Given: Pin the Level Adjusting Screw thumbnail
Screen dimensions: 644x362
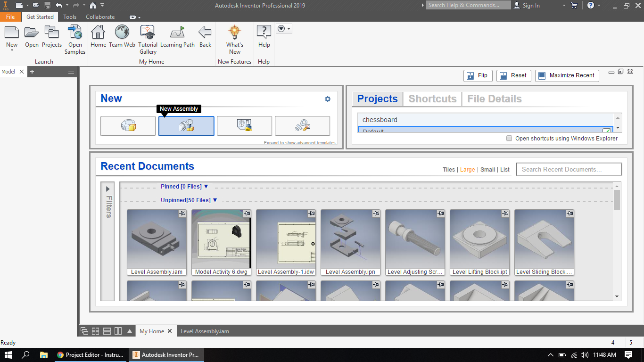Looking at the screenshot, I should coord(441,214).
